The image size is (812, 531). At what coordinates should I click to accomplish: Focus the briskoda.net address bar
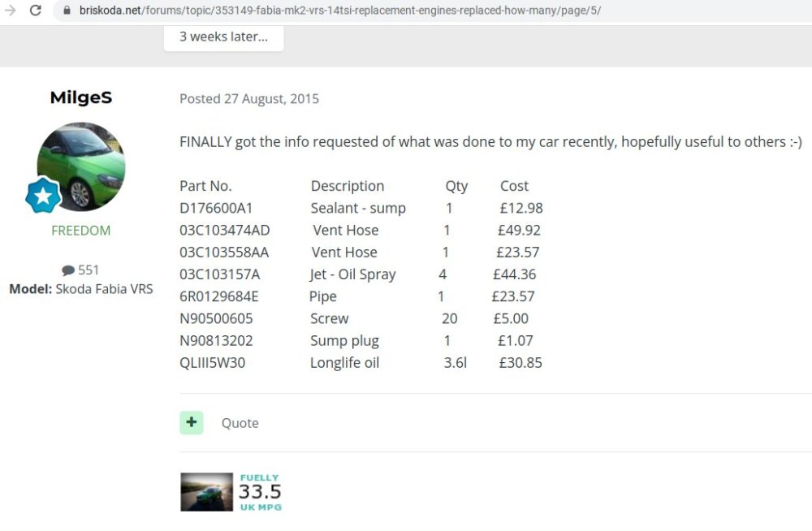click(339, 11)
